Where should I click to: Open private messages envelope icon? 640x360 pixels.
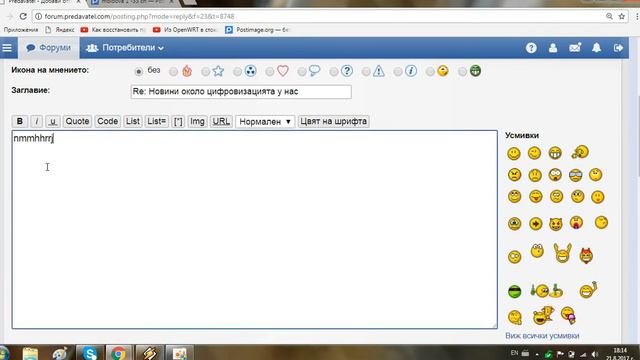pyautogui.click(x=575, y=48)
